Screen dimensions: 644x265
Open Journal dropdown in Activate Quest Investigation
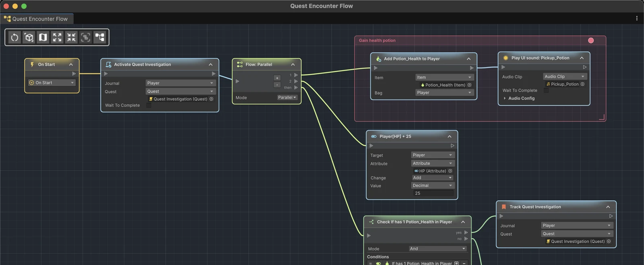pyautogui.click(x=181, y=83)
